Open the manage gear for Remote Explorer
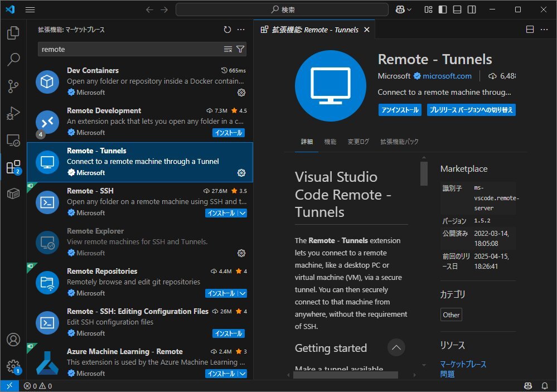 [x=241, y=253]
